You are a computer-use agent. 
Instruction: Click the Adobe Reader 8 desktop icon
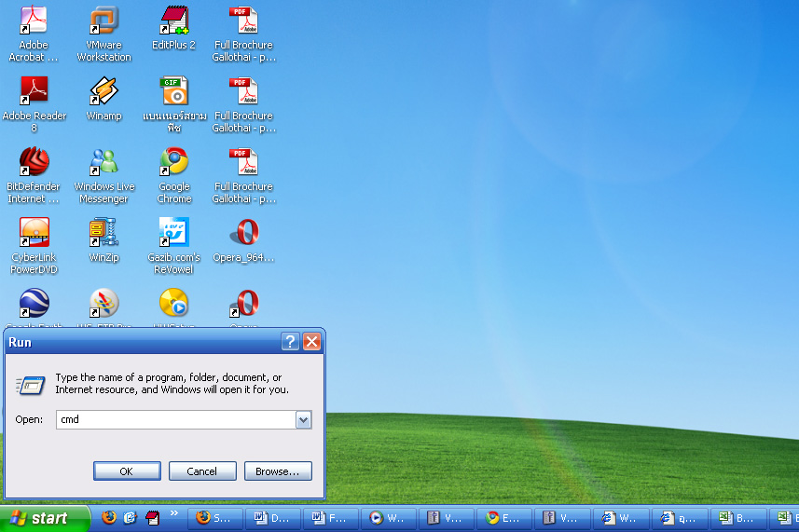tap(34, 105)
